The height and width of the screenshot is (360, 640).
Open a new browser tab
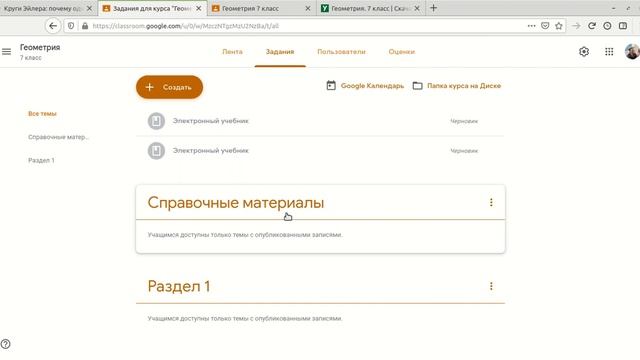click(x=433, y=8)
